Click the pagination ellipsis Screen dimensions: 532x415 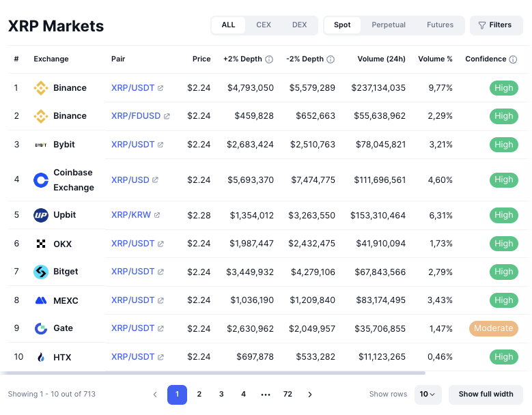[266, 395]
